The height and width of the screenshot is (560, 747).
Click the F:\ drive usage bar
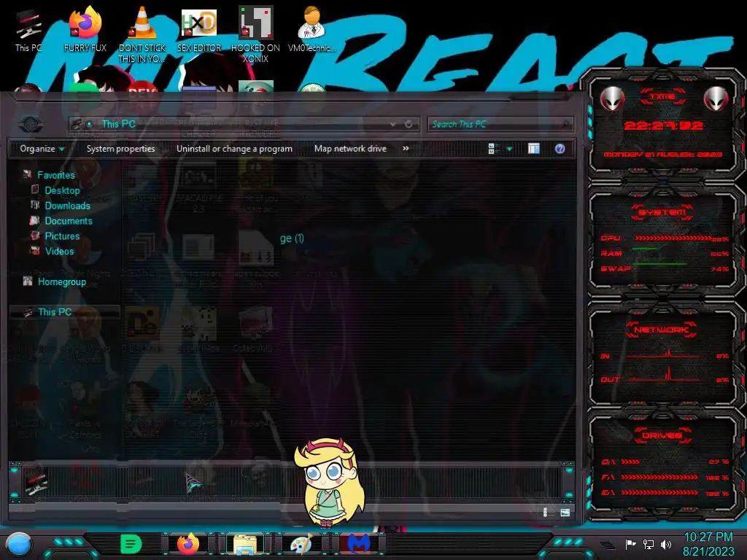click(659, 478)
